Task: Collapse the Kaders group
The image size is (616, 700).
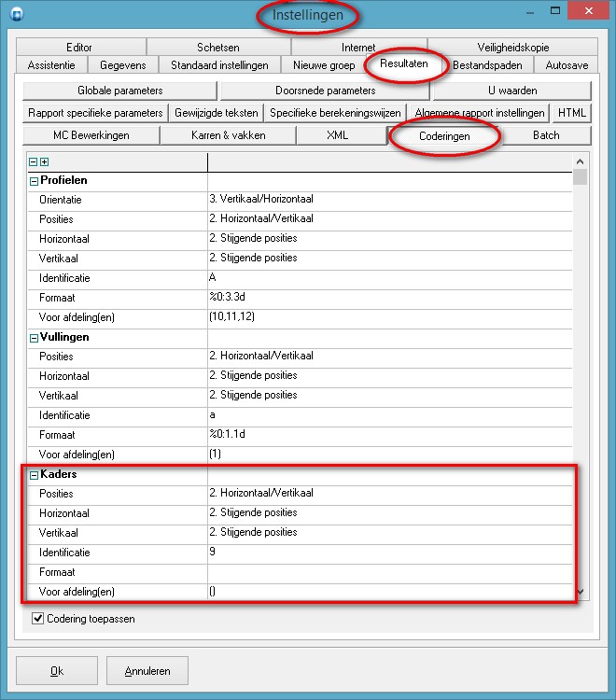Action: [34, 475]
